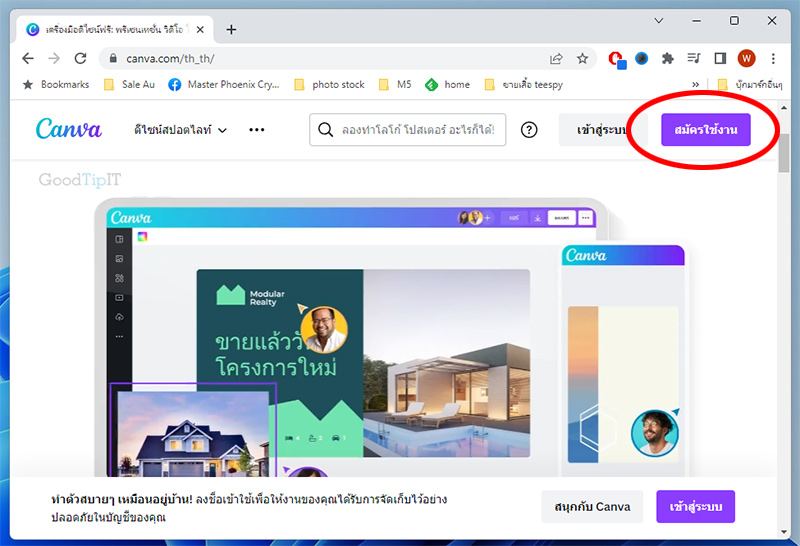Click the สนุกกับ Canva button
The width and height of the screenshot is (800, 546).
point(592,507)
